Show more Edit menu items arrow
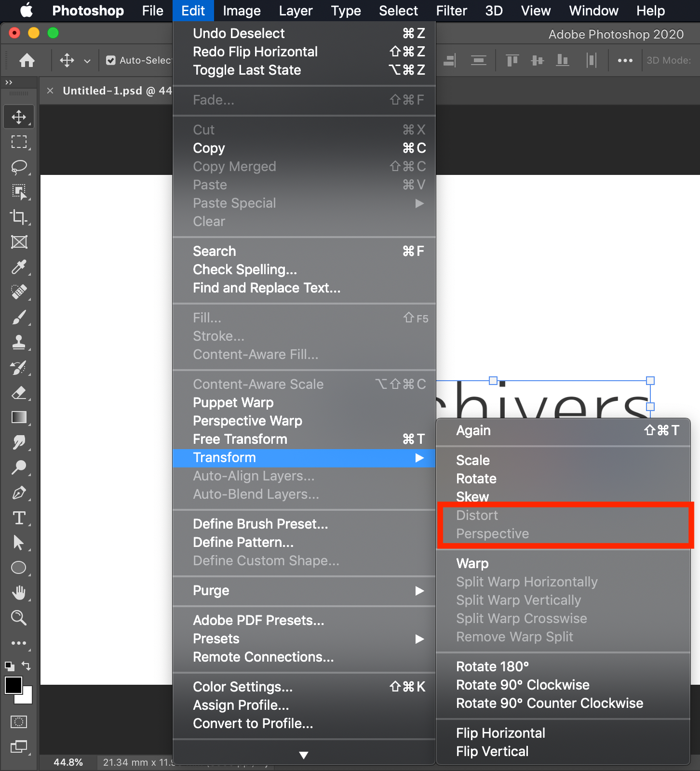The width and height of the screenshot is (700, 771). coord(304,755)
